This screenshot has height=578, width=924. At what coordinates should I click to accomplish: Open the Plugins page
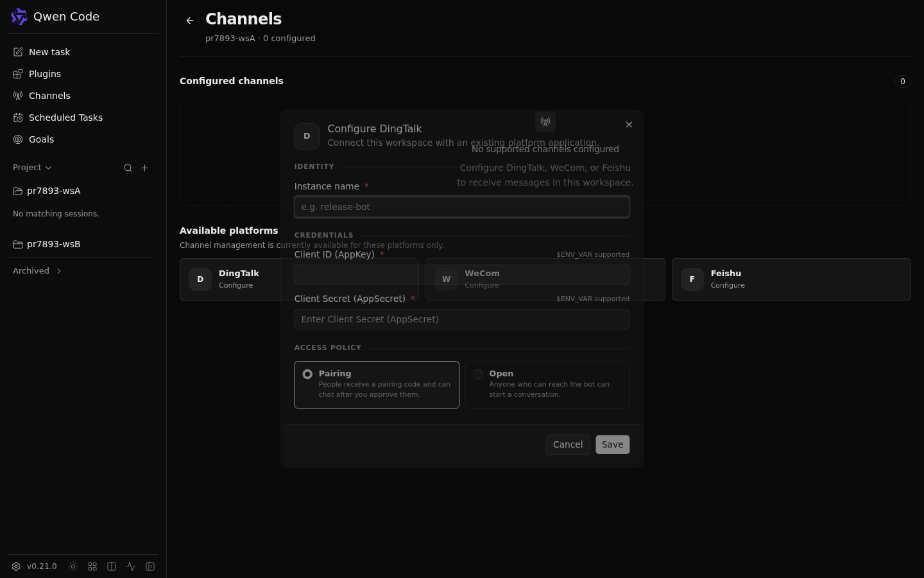click(x=83, y=74)
